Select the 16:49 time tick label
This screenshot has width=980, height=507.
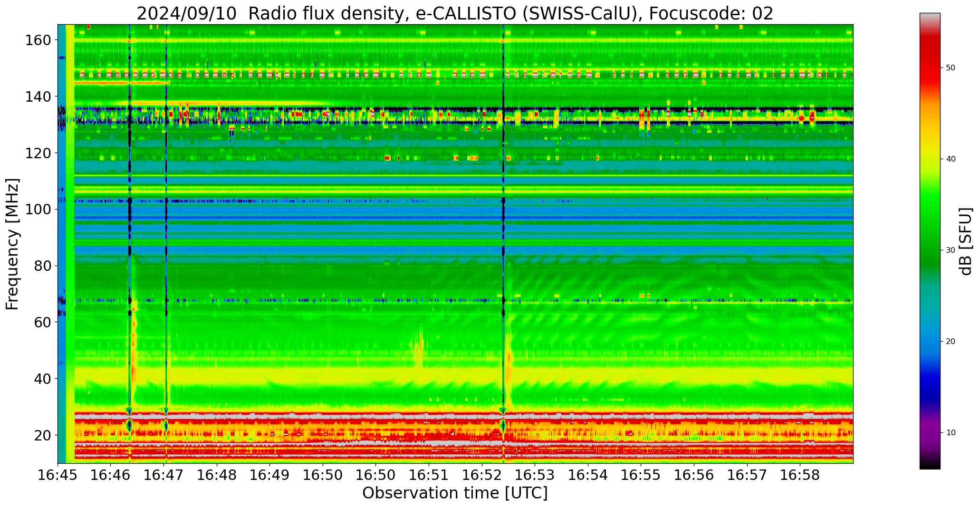click(270, 475)
